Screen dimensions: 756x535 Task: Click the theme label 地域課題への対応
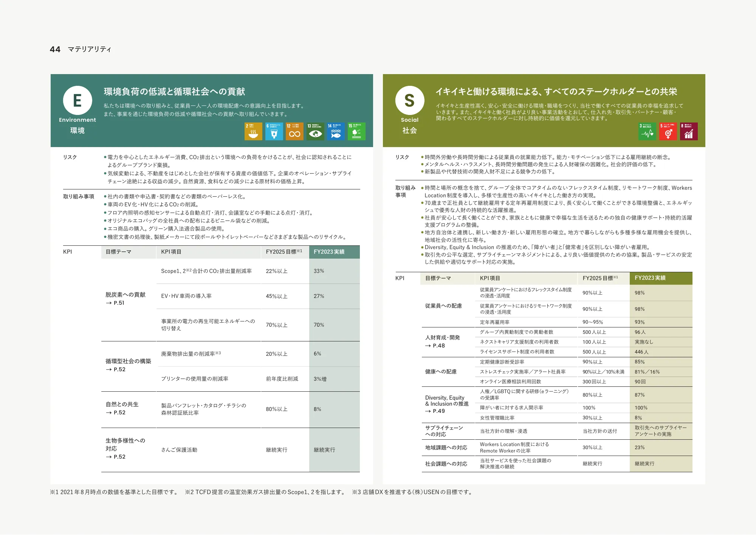[446, 447]
